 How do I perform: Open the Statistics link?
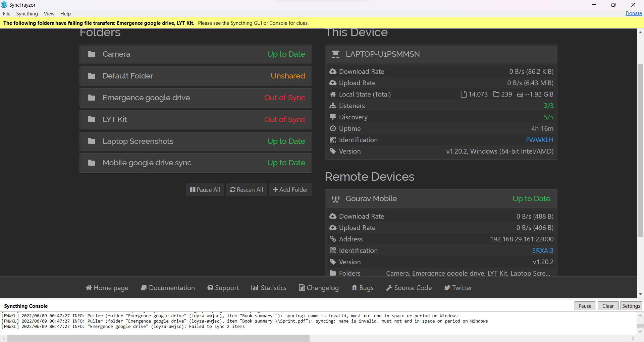(x=269, y=288)
